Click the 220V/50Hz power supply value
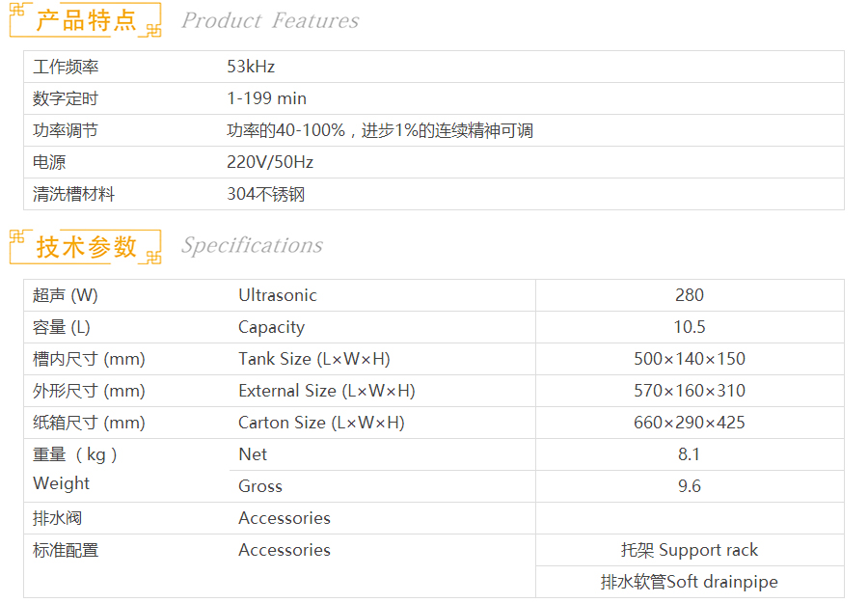Viewport: 868px width, 603px height. click(x=270, y=162)
